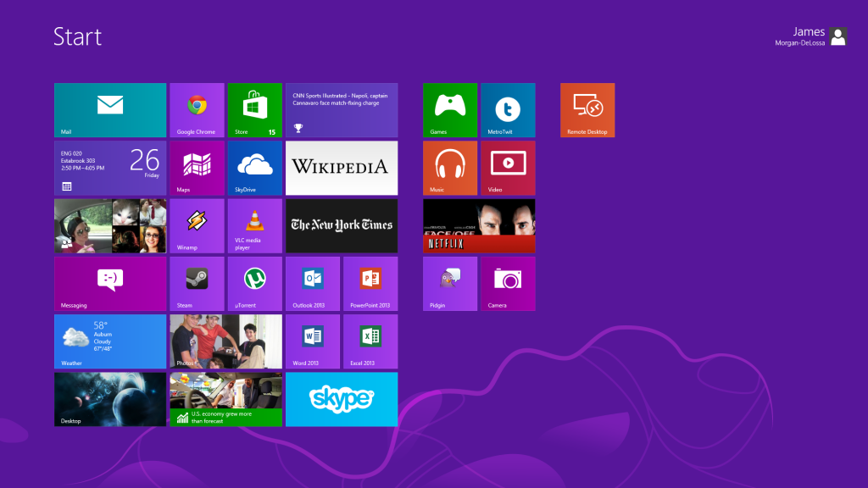Open the Calendar tile showing 26 Friday

click(110, 169)
